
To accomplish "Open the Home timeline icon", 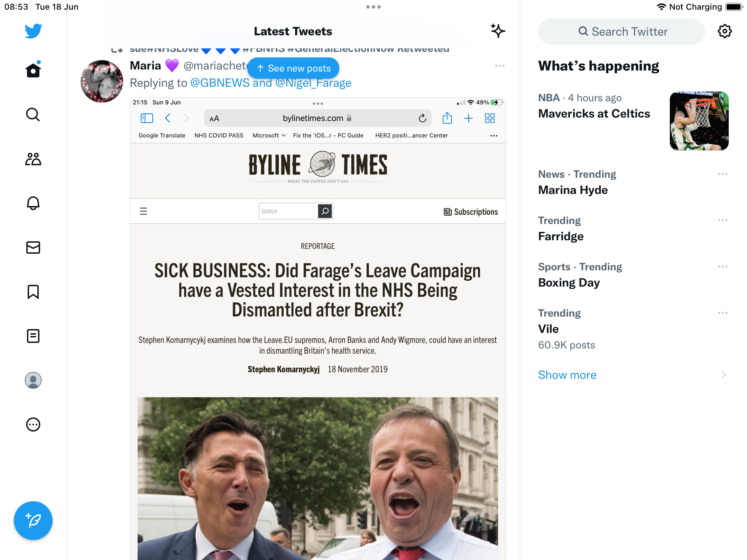I will [33, 70].
